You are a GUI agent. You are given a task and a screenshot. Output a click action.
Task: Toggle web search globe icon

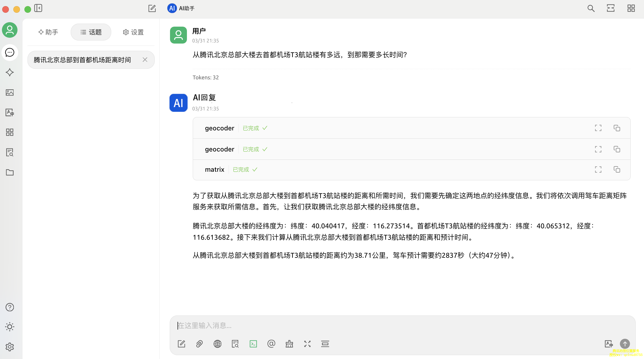(217, 344)
